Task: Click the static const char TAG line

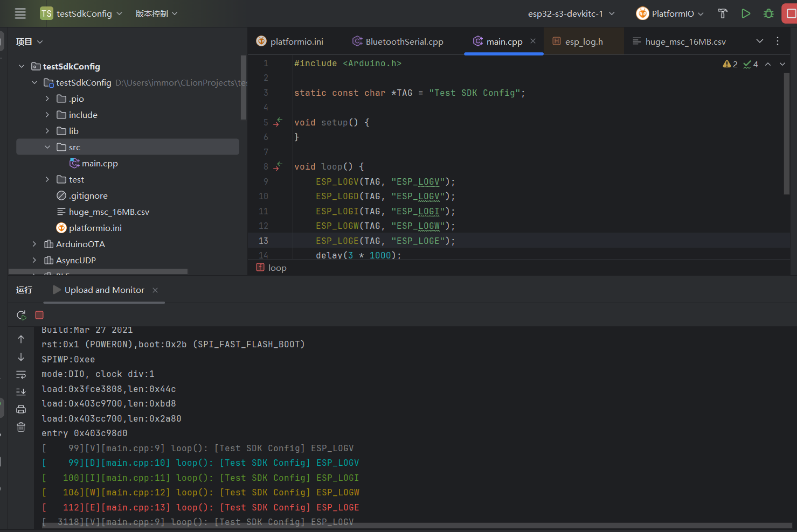Action: (x=410, y=93)
